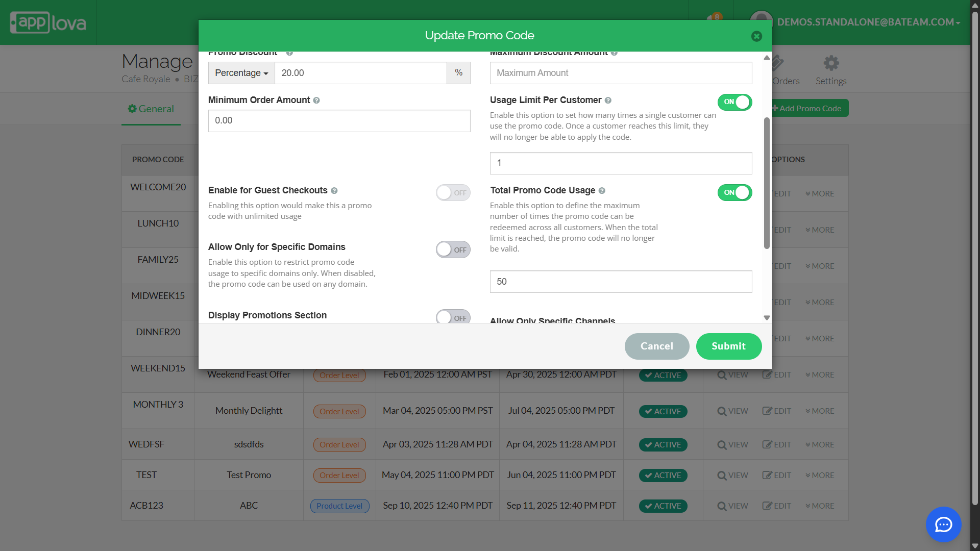Open the Settings gear icon
Screen dimensions: 980x551
coord(830,64)
